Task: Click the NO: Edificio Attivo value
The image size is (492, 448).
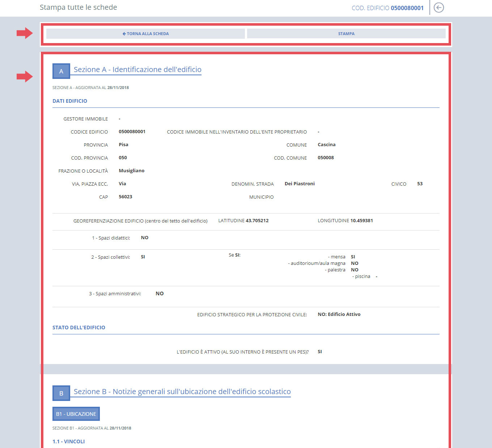Action: point(339,314)
